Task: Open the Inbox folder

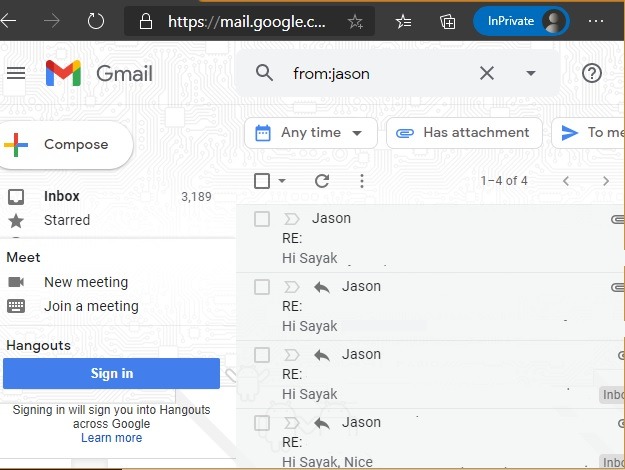Action: tap(61, 196)
